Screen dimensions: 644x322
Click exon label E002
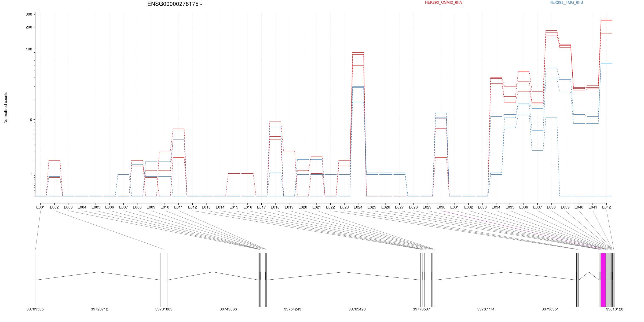(54, 207)
